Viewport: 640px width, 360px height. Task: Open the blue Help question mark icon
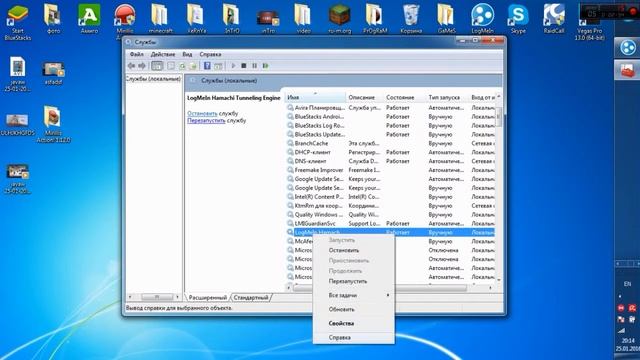tap(207, 66)
